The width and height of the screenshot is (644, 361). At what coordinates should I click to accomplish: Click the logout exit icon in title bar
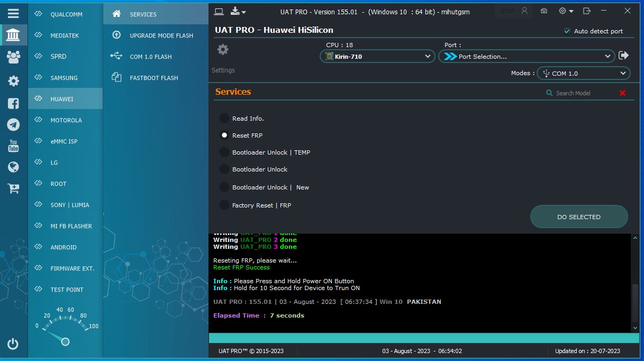(x=587, y=11)
